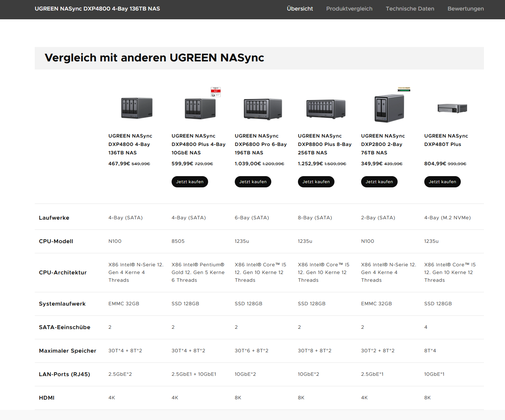Select the 6-Bay (SATA) cell
This screenshot has height=420, width=505.
(x=252, y=218)
